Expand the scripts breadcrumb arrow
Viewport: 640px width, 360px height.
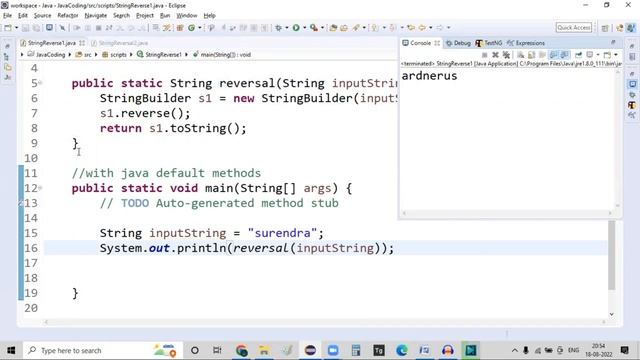(131, 54)
